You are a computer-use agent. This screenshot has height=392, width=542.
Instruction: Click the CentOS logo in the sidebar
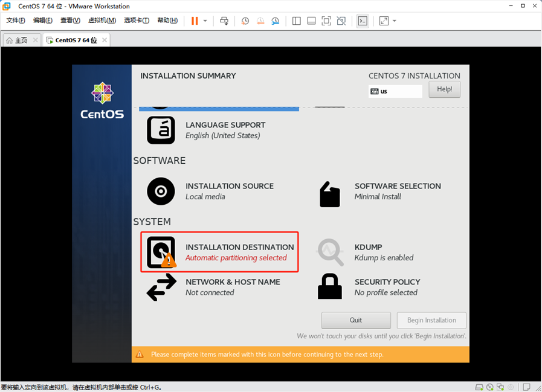pyautogui.click(x=102, y=100)
